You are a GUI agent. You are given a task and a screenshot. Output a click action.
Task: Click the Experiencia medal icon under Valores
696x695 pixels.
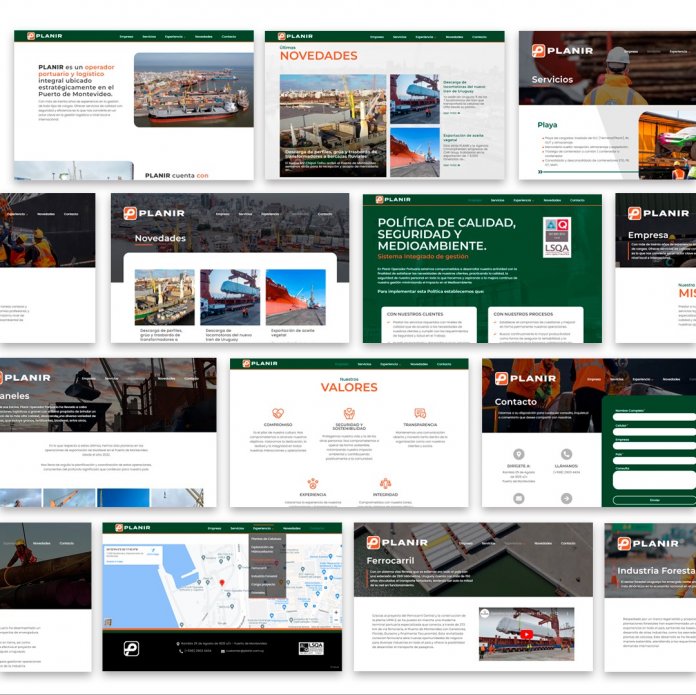coord(313,483)
